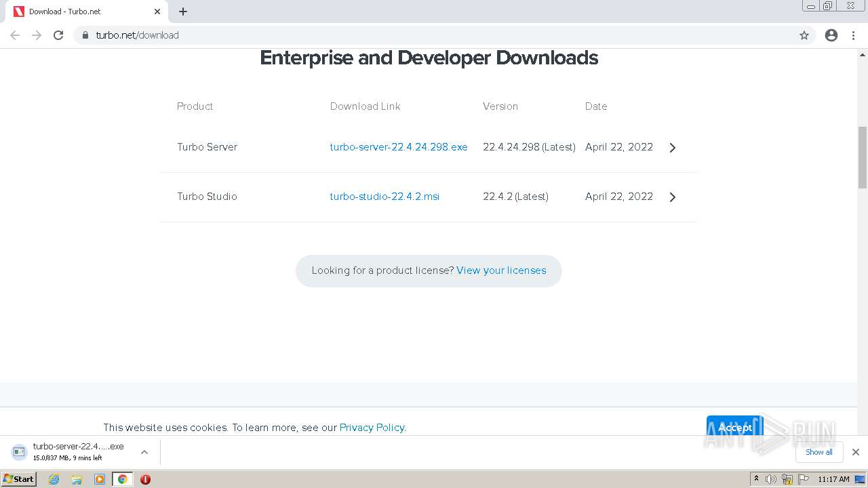
Task: Expand the Turbo Server row chevron
Action: [672, 148]
